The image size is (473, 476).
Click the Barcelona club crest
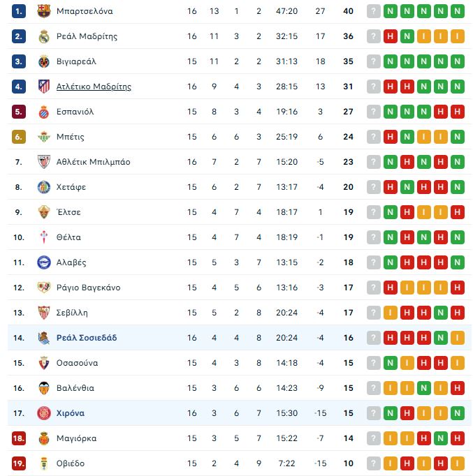44,11
